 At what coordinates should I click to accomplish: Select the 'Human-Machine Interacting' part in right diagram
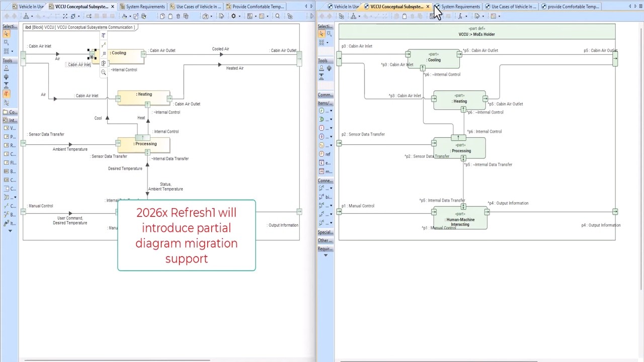tap(460, 219)
